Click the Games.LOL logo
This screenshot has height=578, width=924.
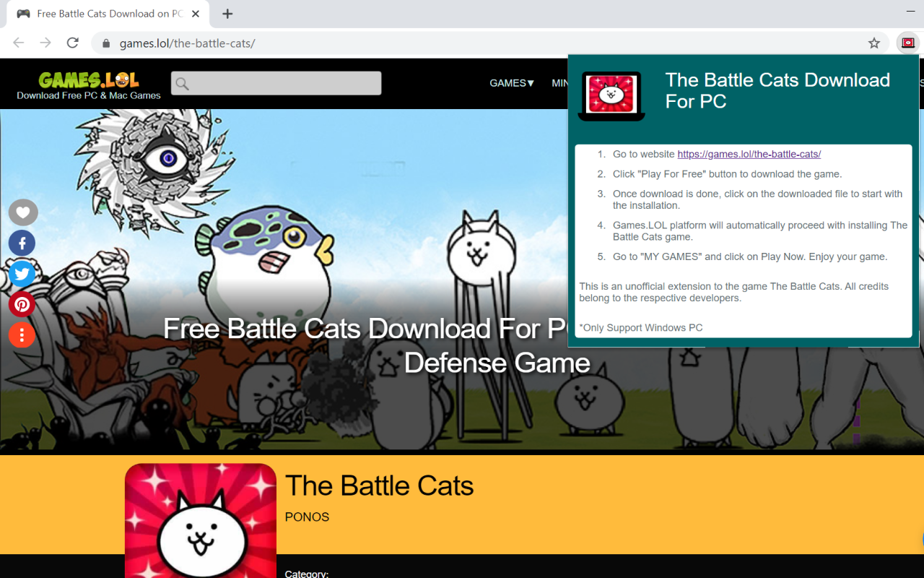click(x=89, y=79)
